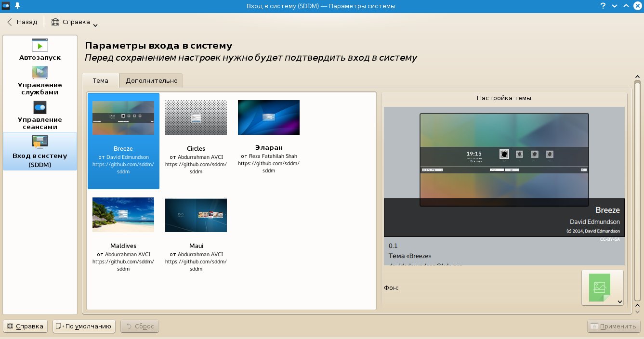Screen dimensions: 644x339
Task: Select the Эларан theme thumbnail
Action: click(269, 117)
